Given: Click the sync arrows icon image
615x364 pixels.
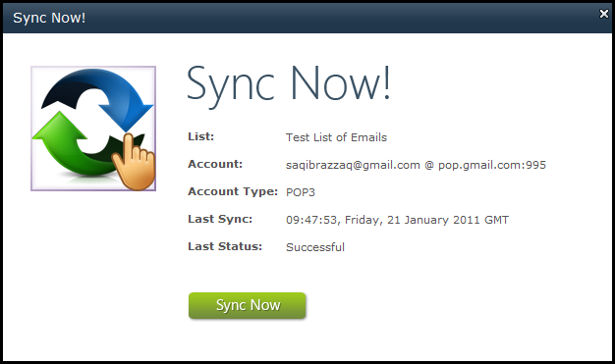Looking at the screenshot, I should tap(93, 129).
